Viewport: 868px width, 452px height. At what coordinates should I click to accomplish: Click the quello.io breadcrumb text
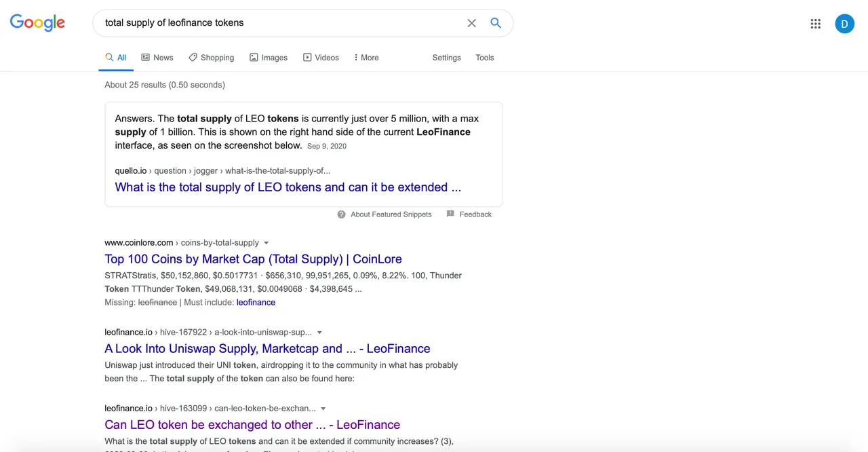(x=222, y=171)
